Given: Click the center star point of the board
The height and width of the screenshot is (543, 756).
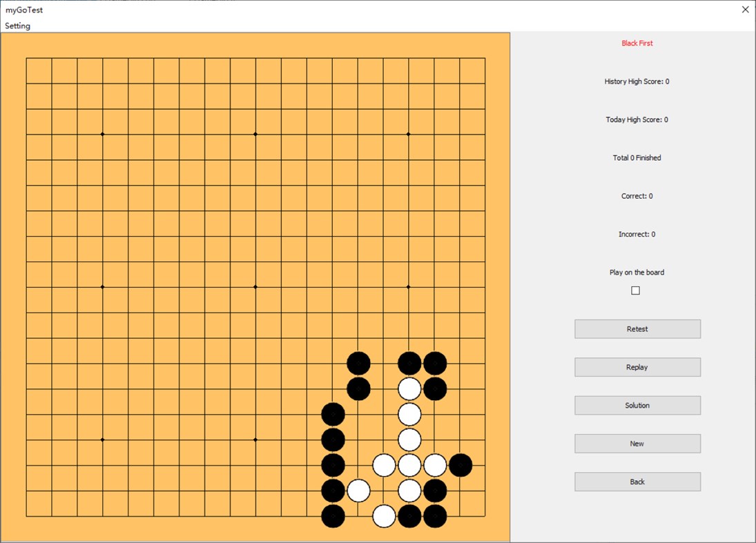Looking at the screenshot, I should [x=255, y=286].
